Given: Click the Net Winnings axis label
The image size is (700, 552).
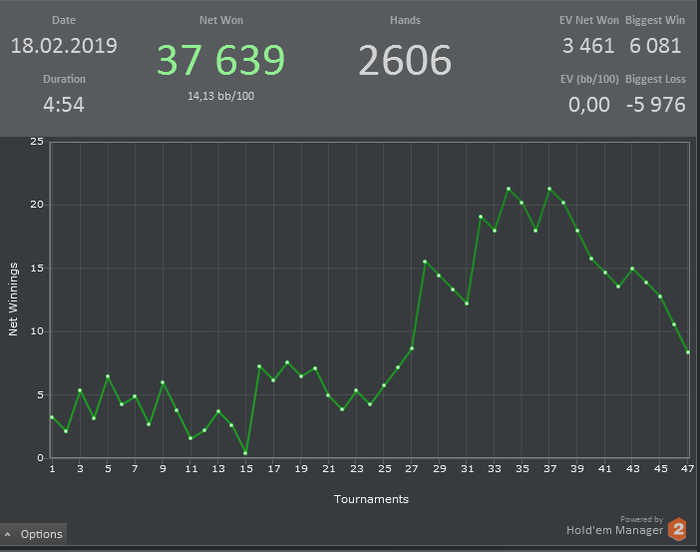Looking at the screenshot, I should tap(13, 299).
